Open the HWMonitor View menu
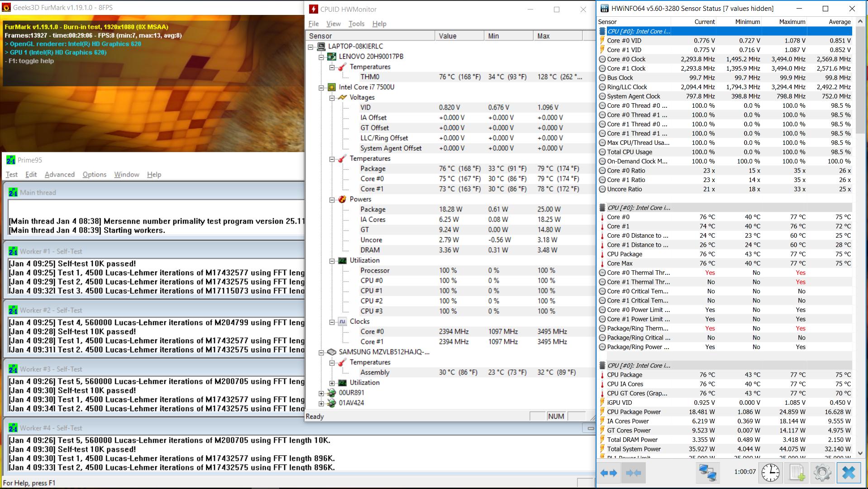Image resolution: width=868 pixels, height=489 pixels. 334,24
